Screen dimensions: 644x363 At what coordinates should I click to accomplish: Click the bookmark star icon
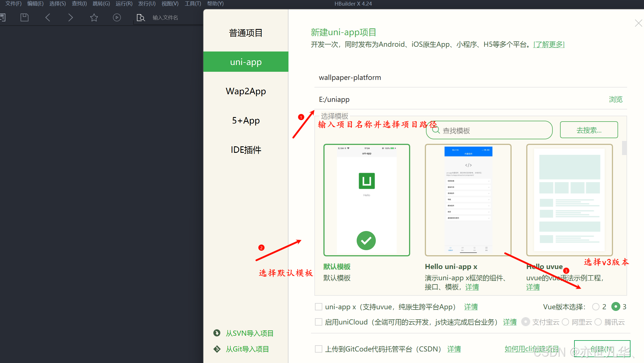point(94,17)
